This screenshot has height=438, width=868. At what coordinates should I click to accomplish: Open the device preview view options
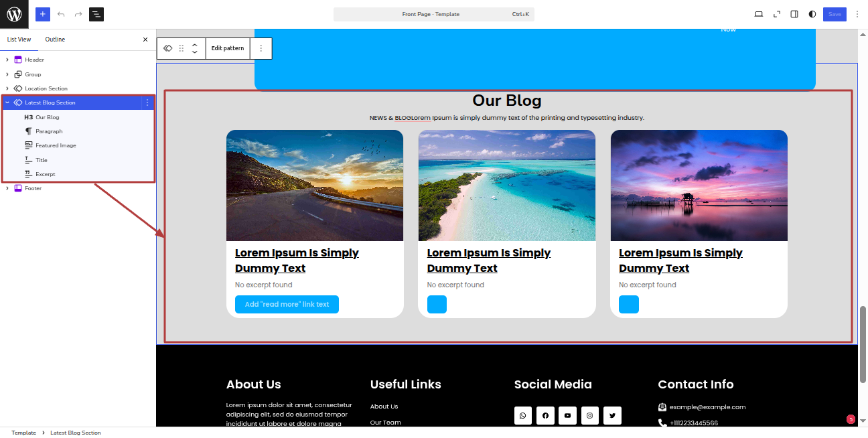[759, 14]
